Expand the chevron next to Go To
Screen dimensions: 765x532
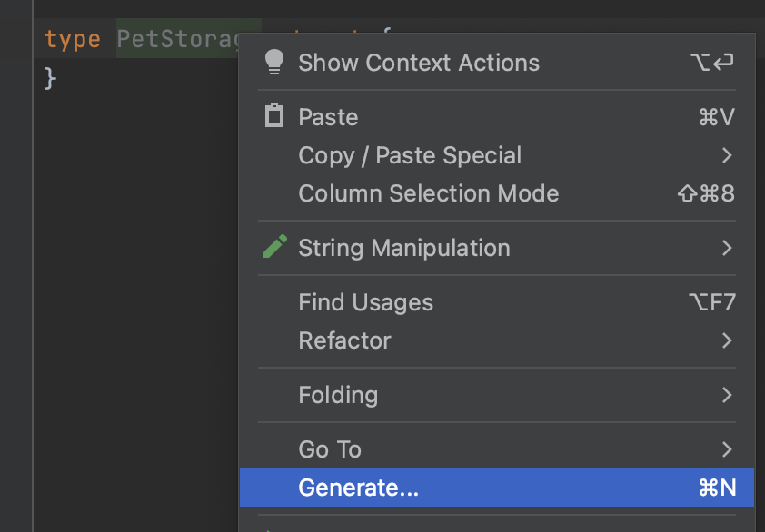(726, 449)
